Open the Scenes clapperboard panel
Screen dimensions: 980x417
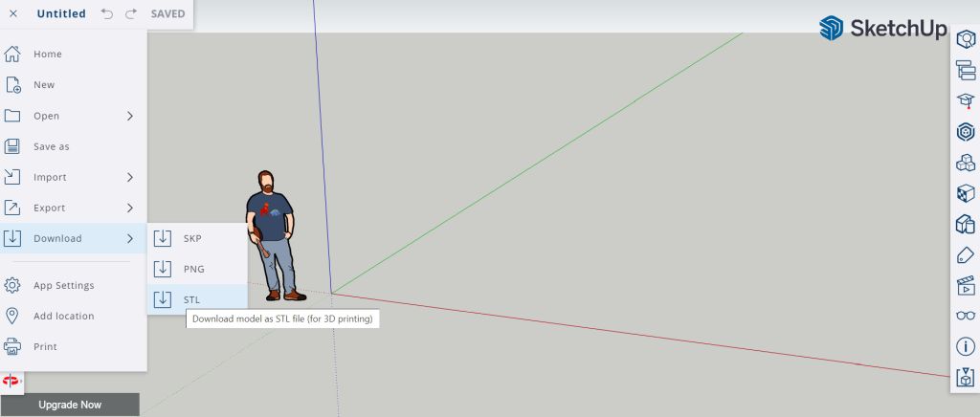pos(965,285)
